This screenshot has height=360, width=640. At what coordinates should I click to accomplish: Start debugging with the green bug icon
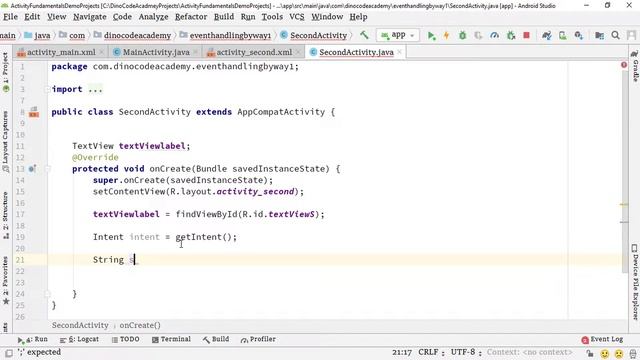[462, 36]
